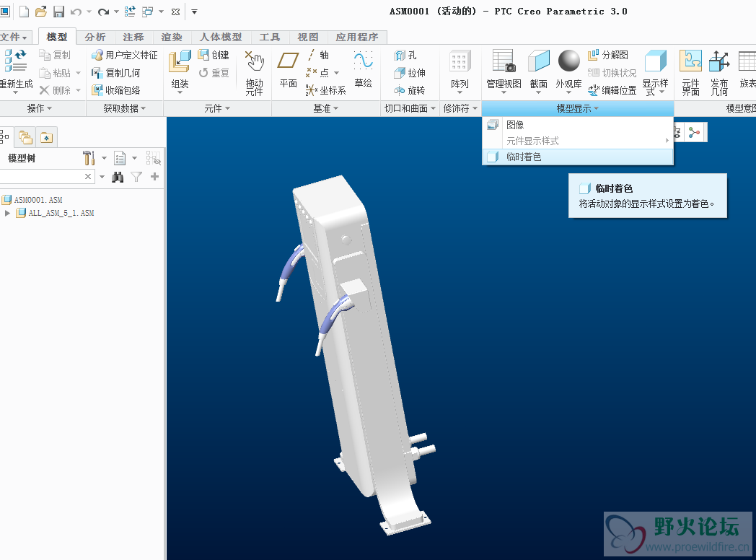Select the 旋转 revolve tool
The width and height of the screenshot is (756, 560).
(410, 90)
